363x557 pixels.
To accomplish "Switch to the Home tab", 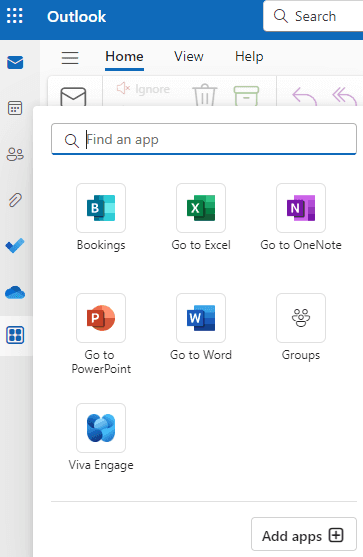I will [x=124, y=57].
